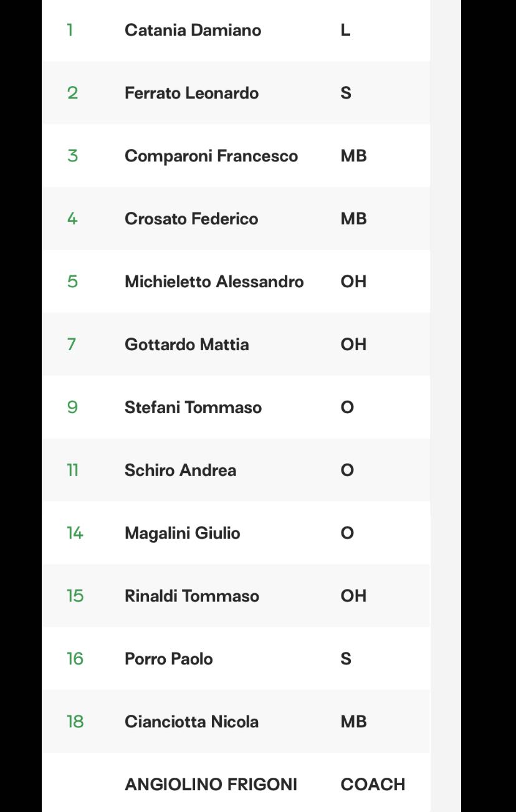Click the green number 14
Viewport: 516px width, 812px height.
pyautogui.click(x=75, y=533)
